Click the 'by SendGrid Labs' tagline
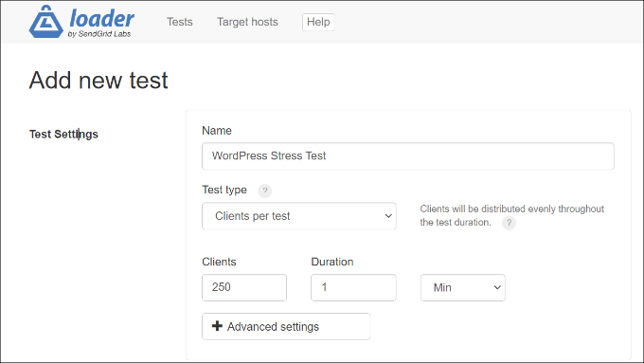 99,34
